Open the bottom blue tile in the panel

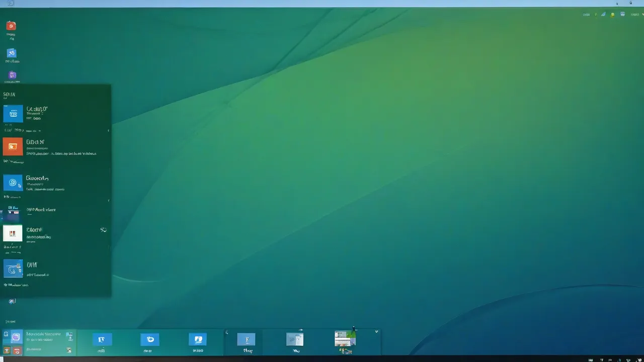pyautogui.click(x=13, y=268)
